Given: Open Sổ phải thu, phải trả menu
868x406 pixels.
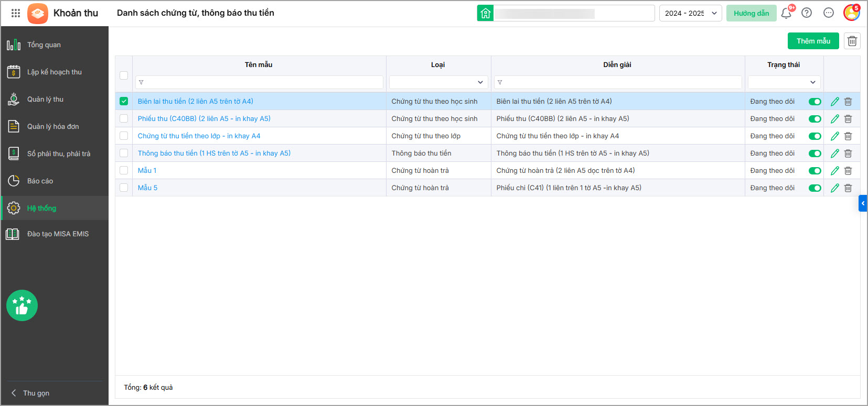Looking at the screenshot, I should pos(55,153).
